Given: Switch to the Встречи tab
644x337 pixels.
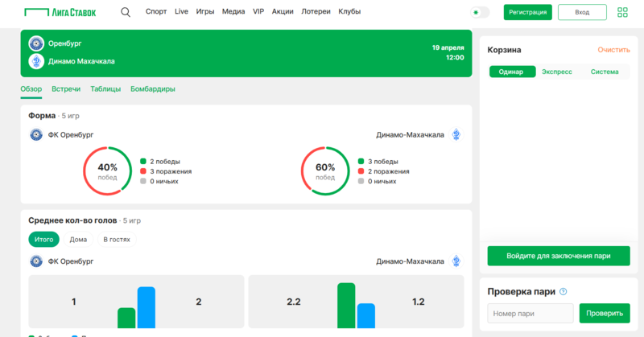Looking at the screenshot, I should (x=66, y=89).
